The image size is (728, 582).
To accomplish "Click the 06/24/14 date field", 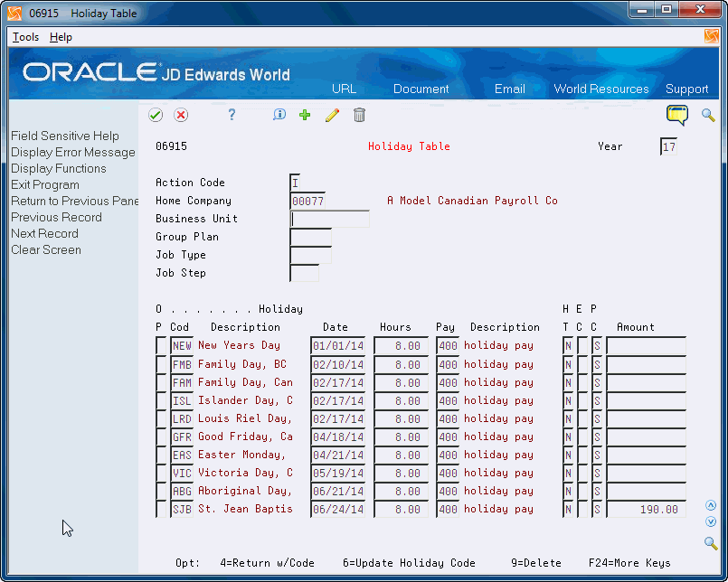I will (x=338, y=509).
